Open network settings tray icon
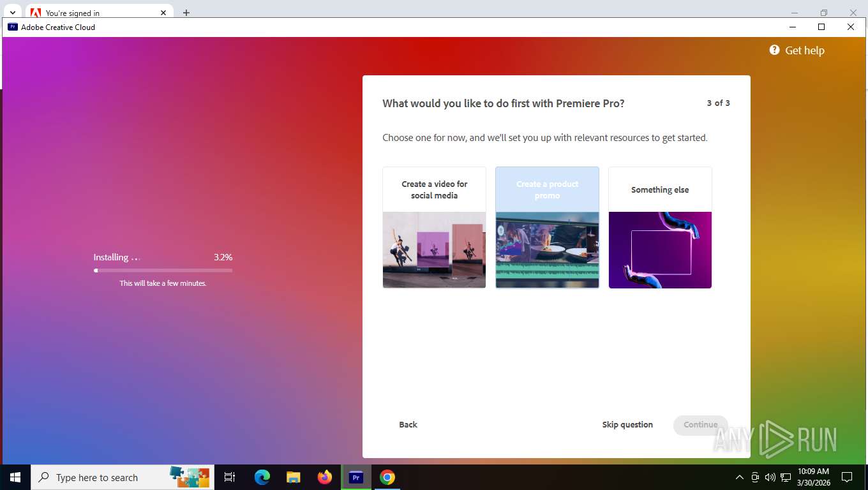The height and width of the screenshot is (490, 868). pyautogui.click(x=786, y=477)
